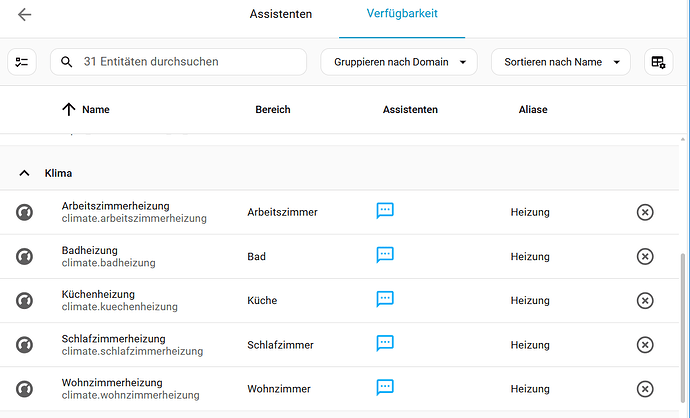Viewport: 690px width, 418px height.
Task: Go back using the arrow icon
Action: (24, 15)
